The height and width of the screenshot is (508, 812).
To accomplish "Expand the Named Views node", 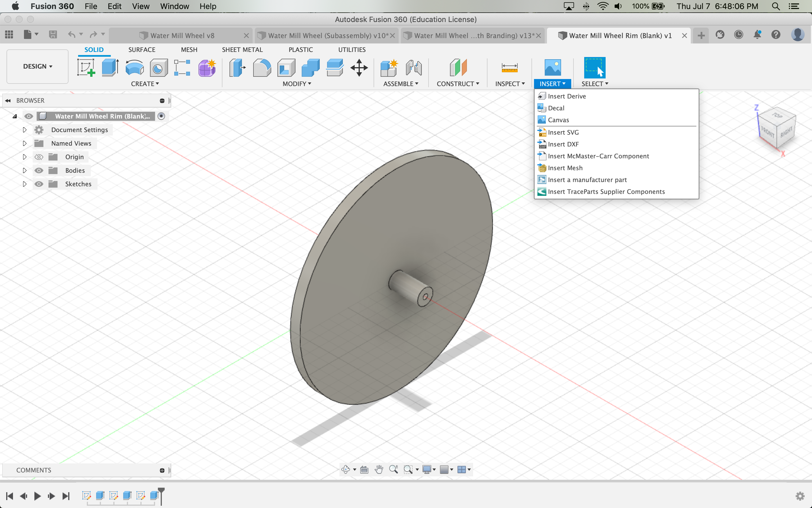I will point(25,143).
